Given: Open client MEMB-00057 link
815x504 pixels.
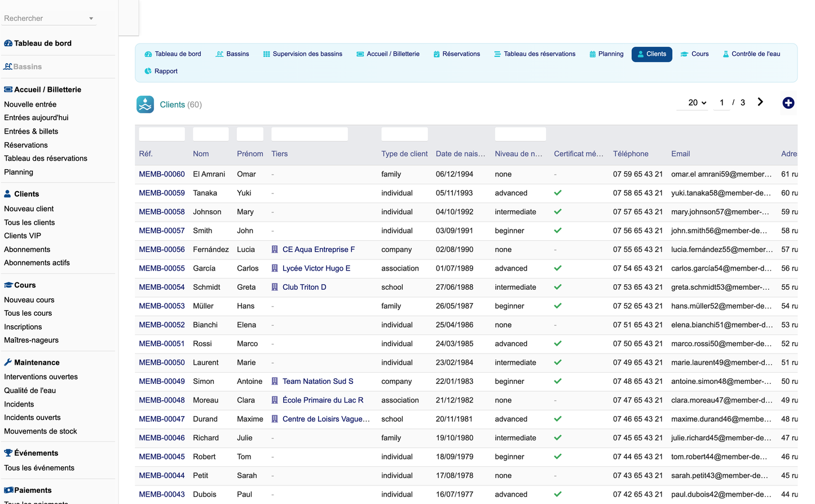Looking at the screenshot, I should click(162, 231).
